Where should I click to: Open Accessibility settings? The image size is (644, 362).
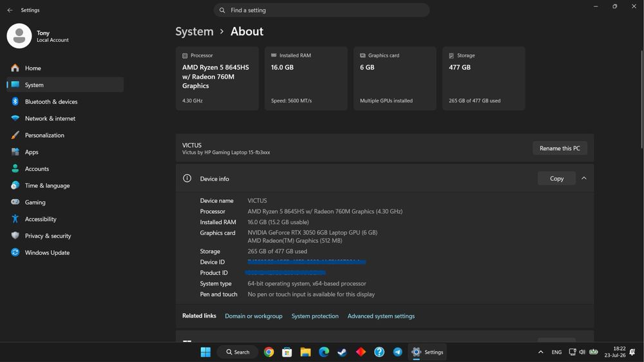[65, 219]
